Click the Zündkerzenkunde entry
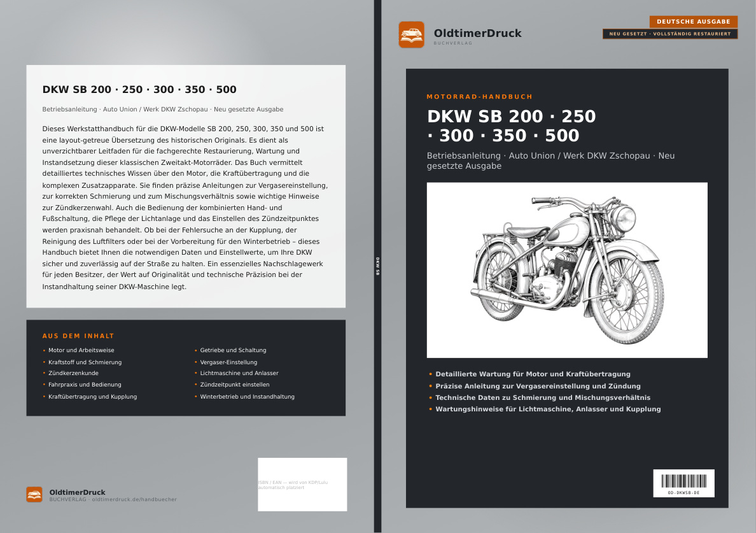This screenshot has height=533, width=756. point(73,373)
